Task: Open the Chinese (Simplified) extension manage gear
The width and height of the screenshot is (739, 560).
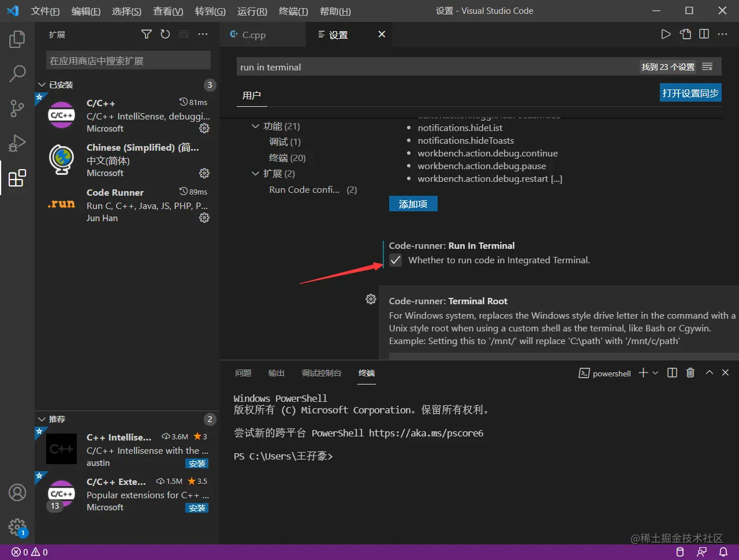Action: (204, 173)
